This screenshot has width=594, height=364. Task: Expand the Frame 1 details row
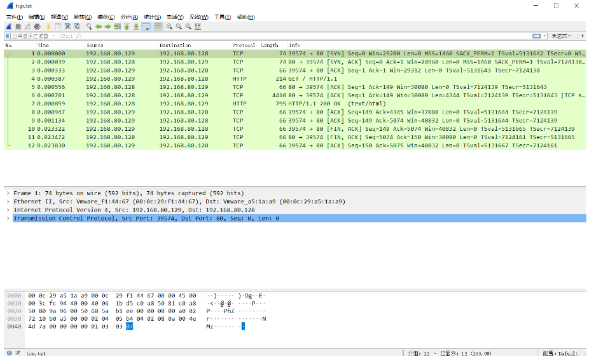click(8, 193)
